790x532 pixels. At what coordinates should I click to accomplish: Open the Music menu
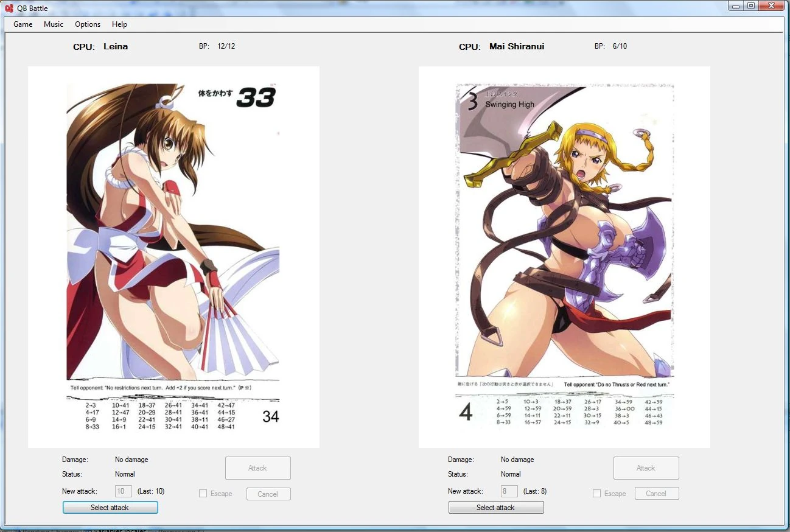[x=54, y=24]
